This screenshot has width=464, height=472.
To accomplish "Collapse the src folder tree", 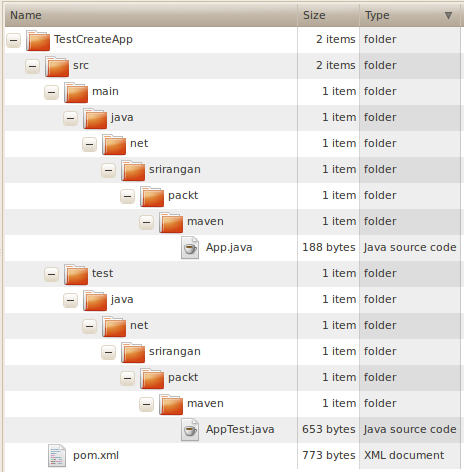I will [32, 66].
